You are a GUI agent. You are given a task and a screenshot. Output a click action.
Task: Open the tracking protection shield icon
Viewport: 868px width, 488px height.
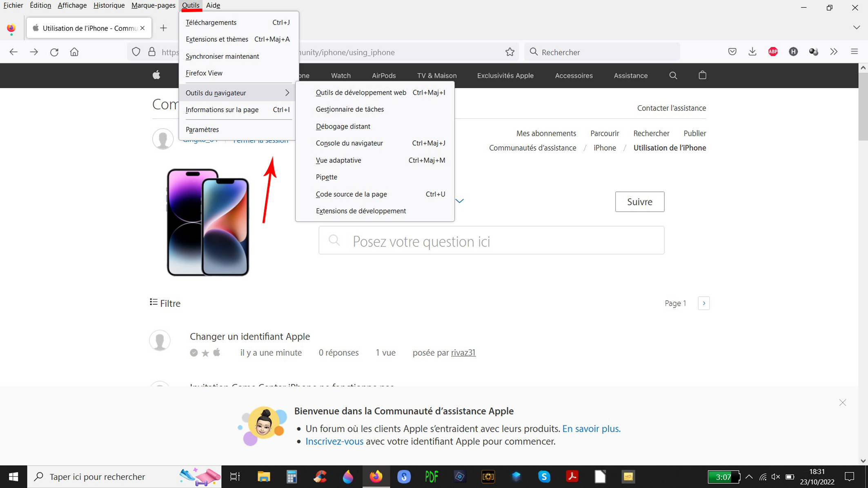[x=136, y=52]
